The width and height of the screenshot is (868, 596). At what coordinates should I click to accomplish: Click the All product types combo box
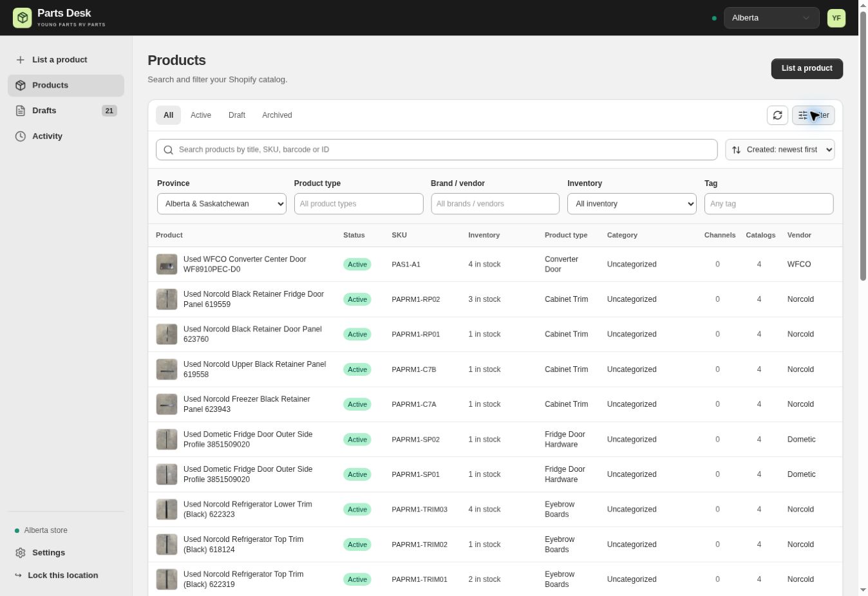359,204
